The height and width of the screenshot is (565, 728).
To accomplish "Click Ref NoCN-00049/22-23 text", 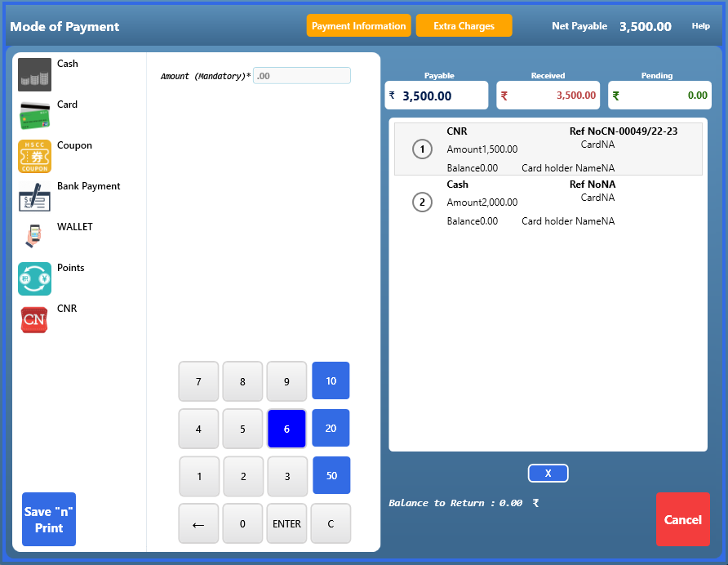I will click(x=623, y=131).
